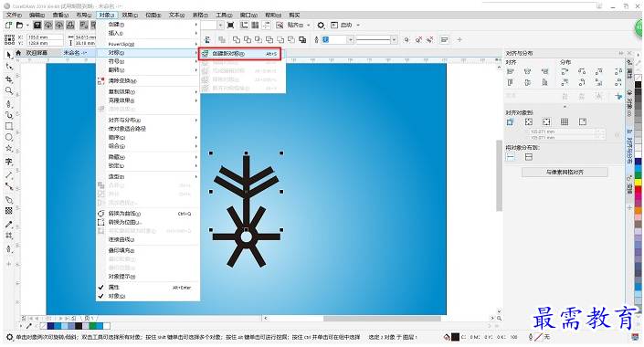Screen dimensions: 644x347
Task: Set align to Specified Point option
Action: 583,121
